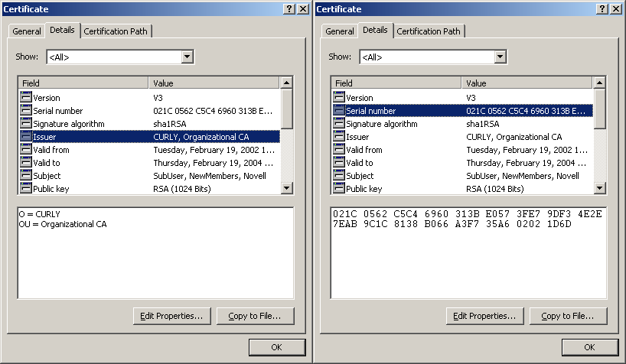
Task: Click Valid from icon in right dialog
Action: tap(339, 149)
